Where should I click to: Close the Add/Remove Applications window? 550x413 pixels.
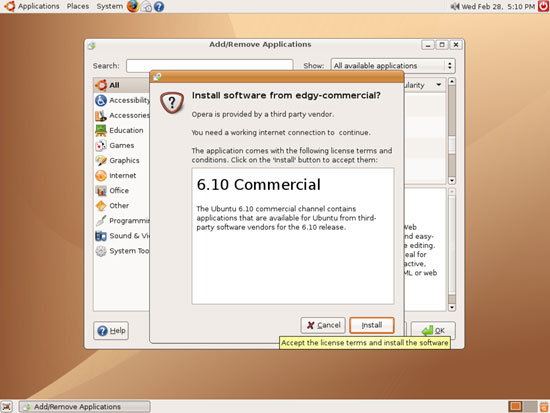click(456, 45)
